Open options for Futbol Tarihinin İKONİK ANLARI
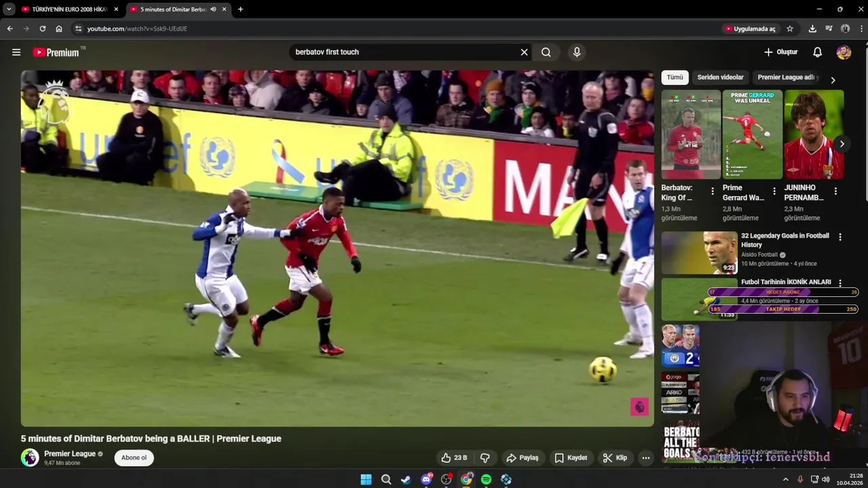868x488 pixels. click(840, 283)
